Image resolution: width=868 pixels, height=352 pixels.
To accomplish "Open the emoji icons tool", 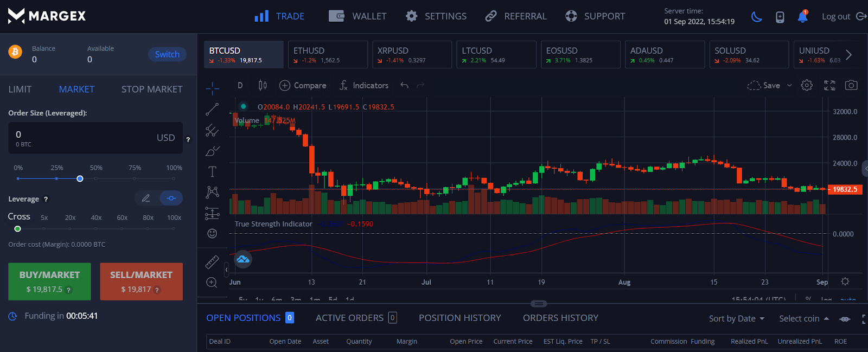I will pyautogui.click(x=212, y=233).
